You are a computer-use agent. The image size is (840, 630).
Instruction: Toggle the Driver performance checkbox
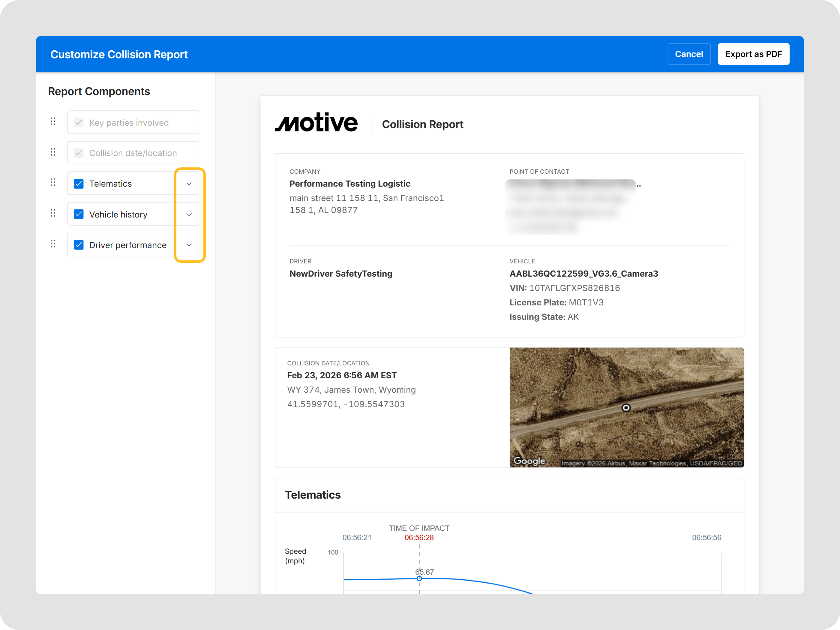(79, 245)
